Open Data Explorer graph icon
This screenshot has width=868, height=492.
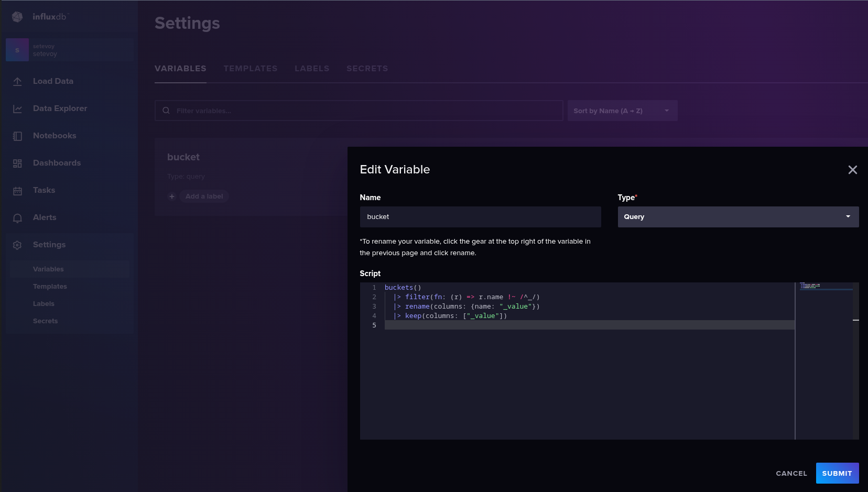point(17,108)
